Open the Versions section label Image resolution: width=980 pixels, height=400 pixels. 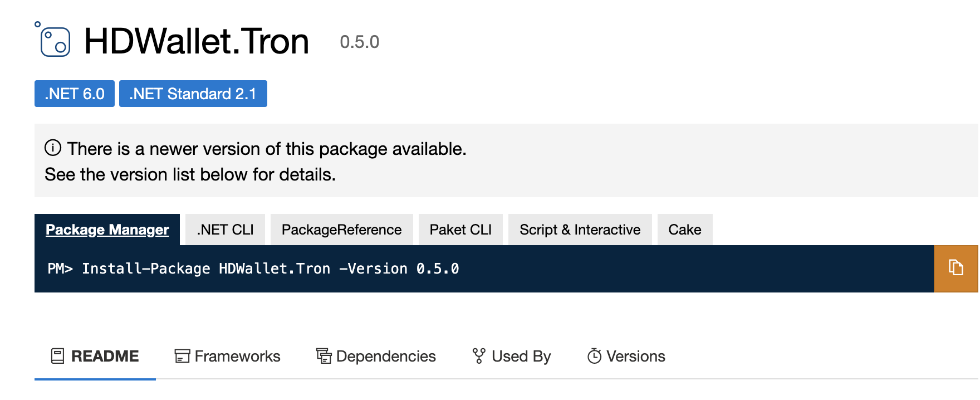pos(635,356)
